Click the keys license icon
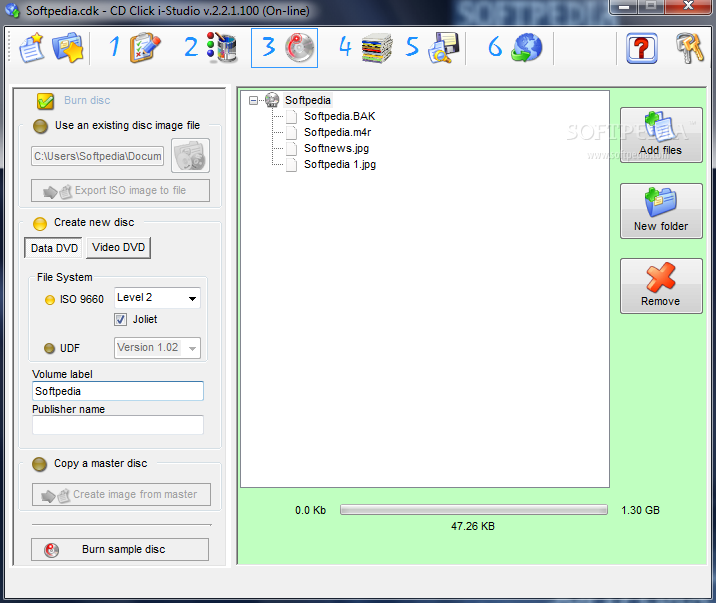 [x=690, y=47]
